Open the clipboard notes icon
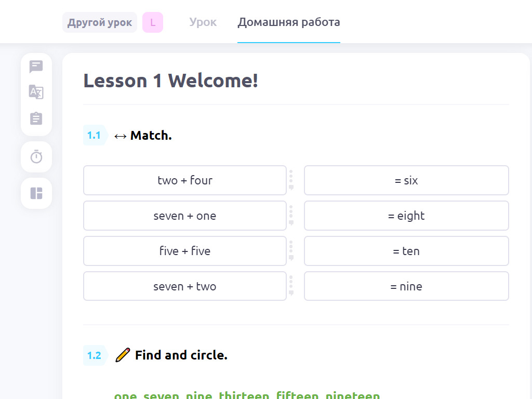Image resolution: width=532 pixels, height=399 pixels. [x=36, y=118]
